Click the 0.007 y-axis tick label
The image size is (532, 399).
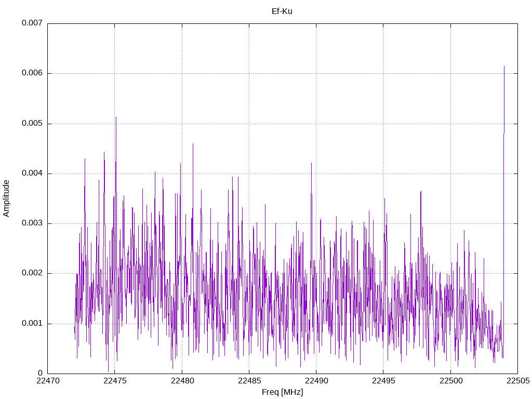coord(32,23)
